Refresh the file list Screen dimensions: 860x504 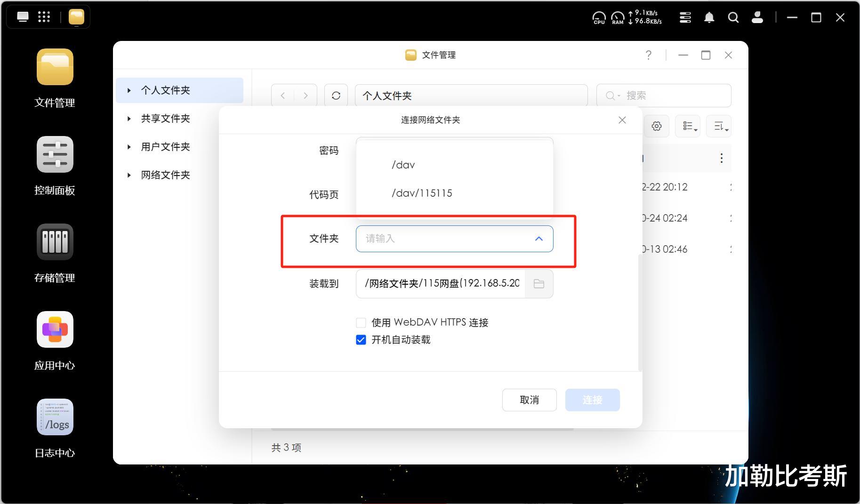pyautogui.click(x=336, y=96)
